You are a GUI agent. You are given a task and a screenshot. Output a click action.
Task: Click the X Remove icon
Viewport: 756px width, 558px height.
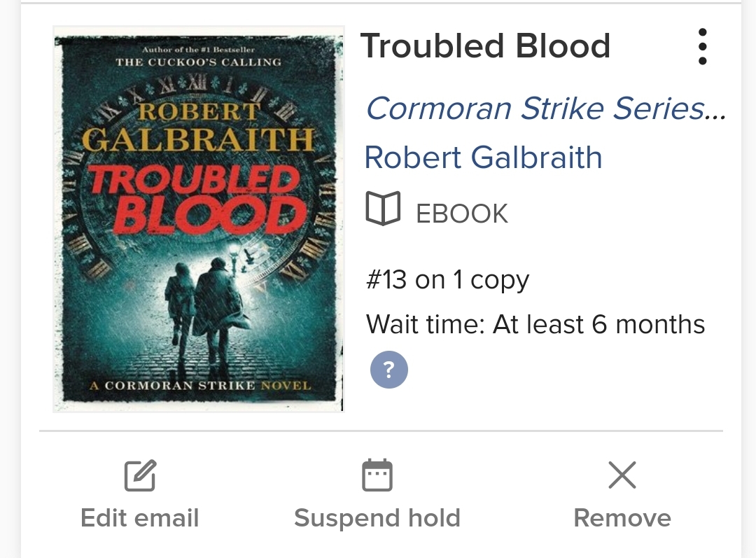pos(622,475)
